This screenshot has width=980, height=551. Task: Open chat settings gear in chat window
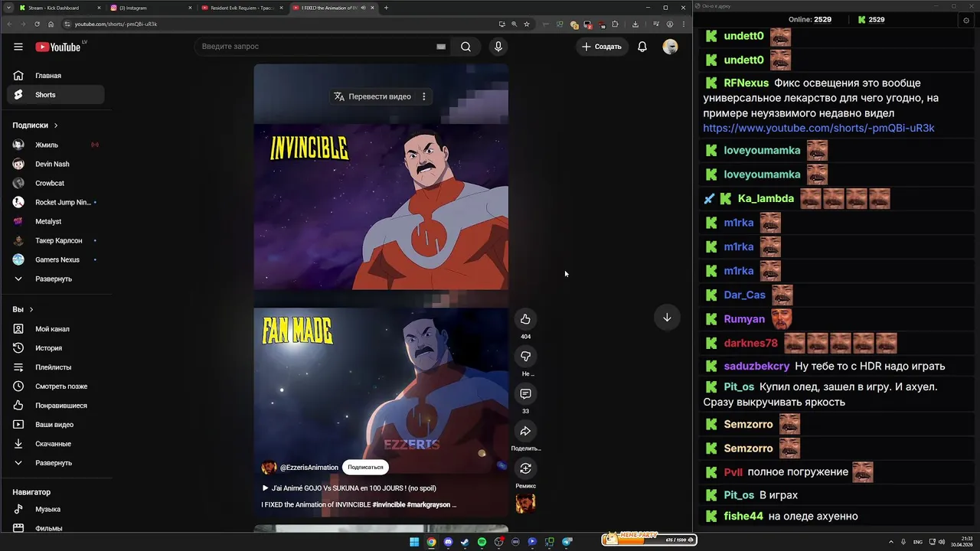click(966, 20)
